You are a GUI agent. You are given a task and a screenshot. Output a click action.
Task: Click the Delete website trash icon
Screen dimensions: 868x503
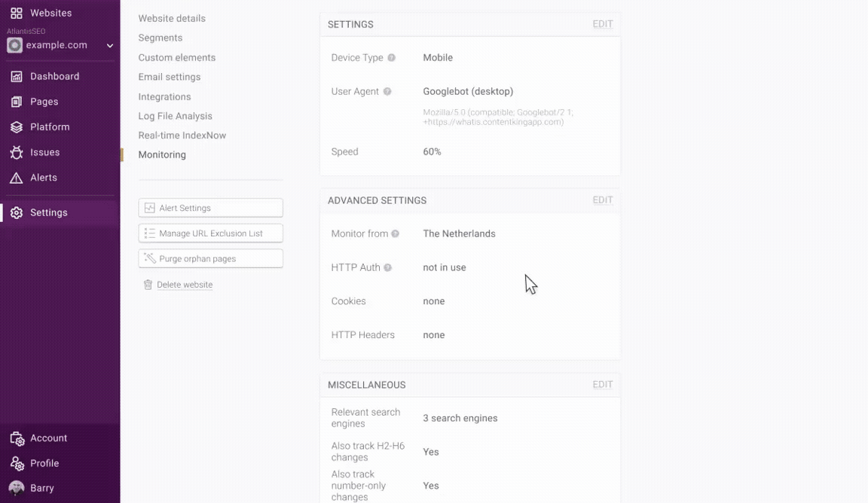[148, 285]
